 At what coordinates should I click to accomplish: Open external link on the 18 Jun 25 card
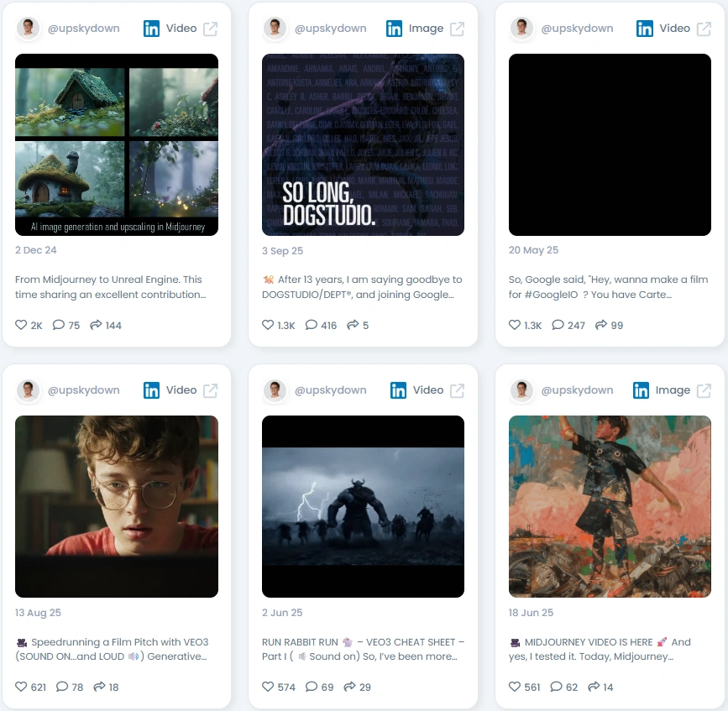[x=704, y=390]
